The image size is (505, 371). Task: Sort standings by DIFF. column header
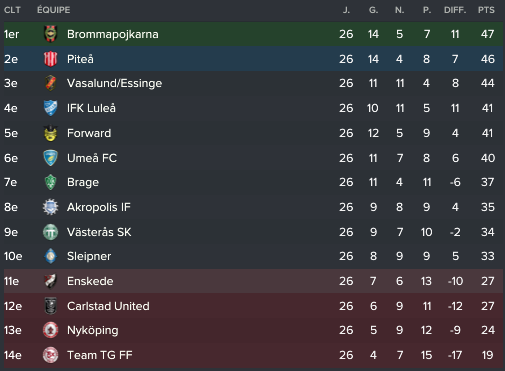pyautogui.click(x=455, y=10)
